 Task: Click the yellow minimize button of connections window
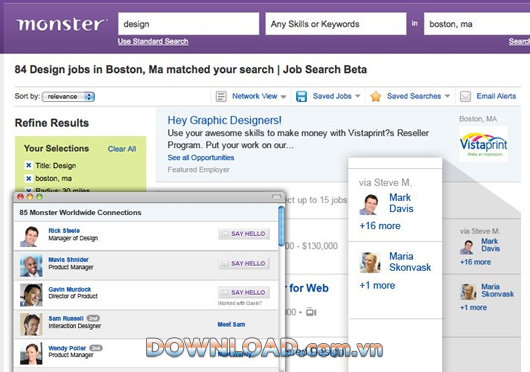click(x=30, y=197)
